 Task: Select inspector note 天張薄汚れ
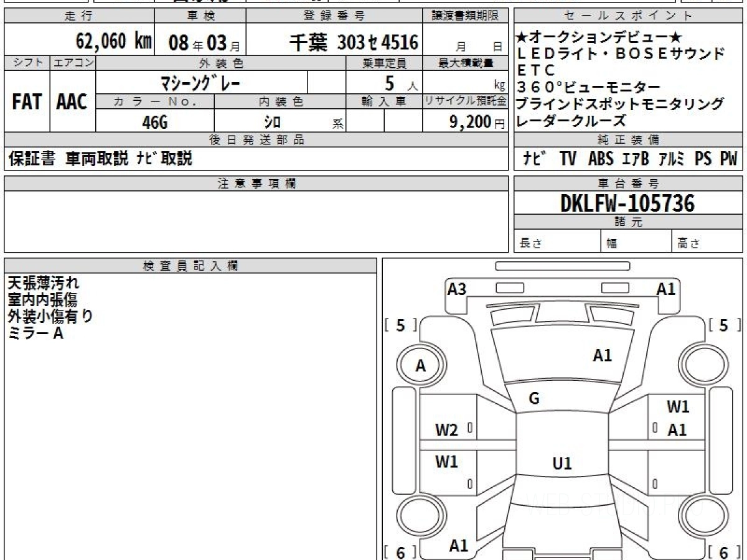click(44, 283)
